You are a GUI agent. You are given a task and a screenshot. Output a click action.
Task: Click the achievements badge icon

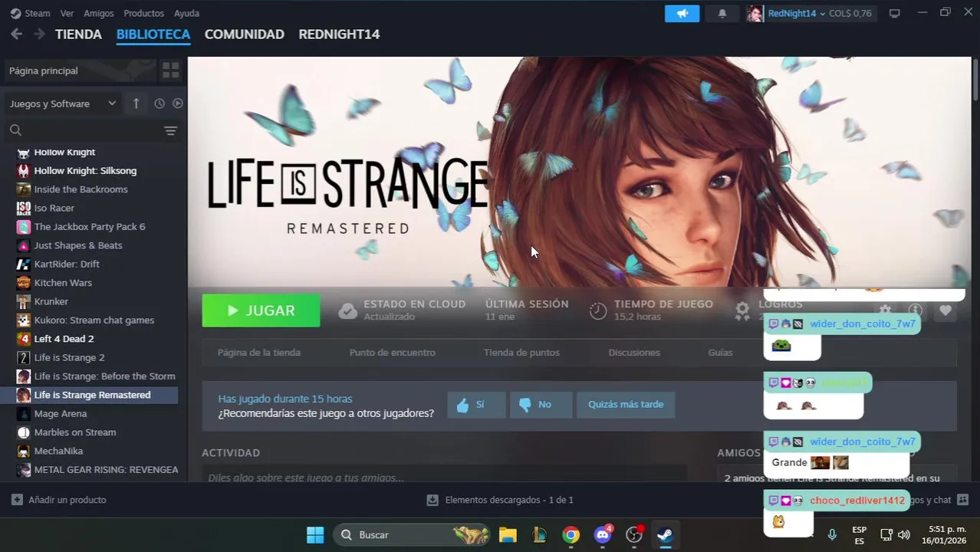(x=742, y=310)
